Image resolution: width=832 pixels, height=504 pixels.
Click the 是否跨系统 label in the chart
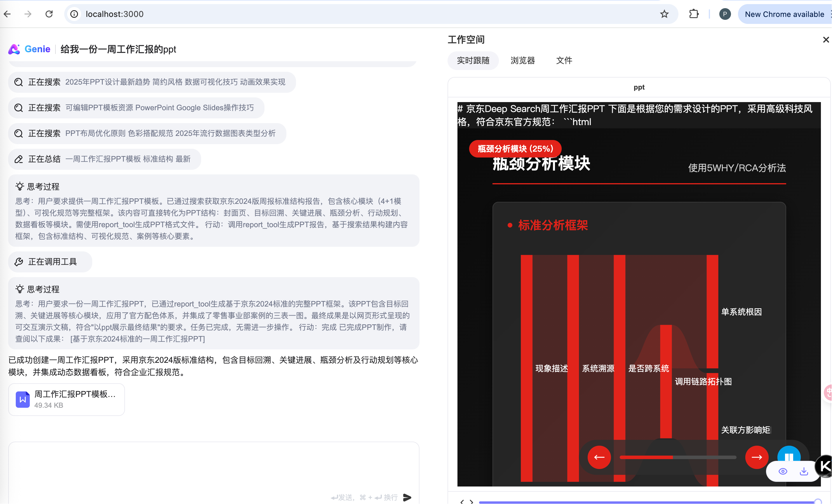point(648,368)
